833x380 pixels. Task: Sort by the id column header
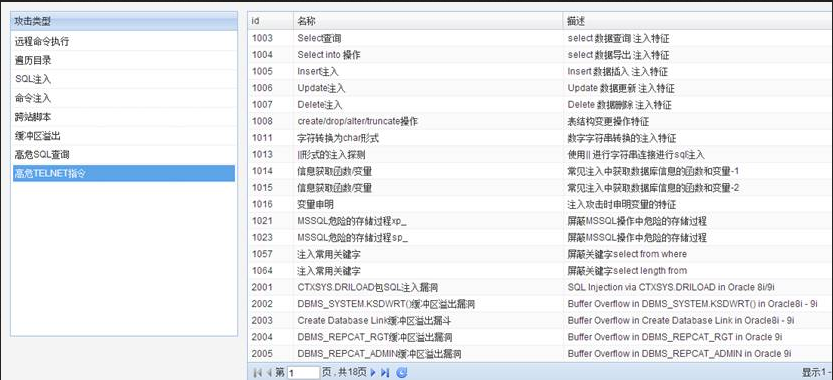tap(270, 21)
